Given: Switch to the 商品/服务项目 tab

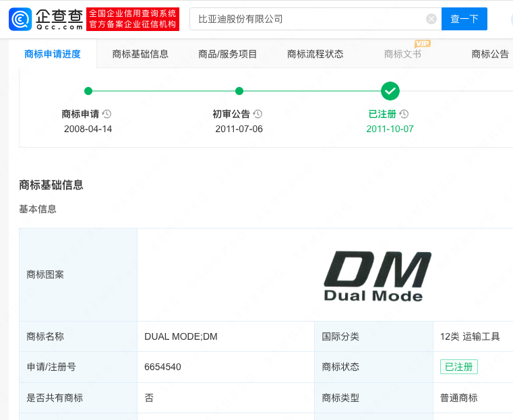Looking at the screenshot, I should [x=228, y=54].
